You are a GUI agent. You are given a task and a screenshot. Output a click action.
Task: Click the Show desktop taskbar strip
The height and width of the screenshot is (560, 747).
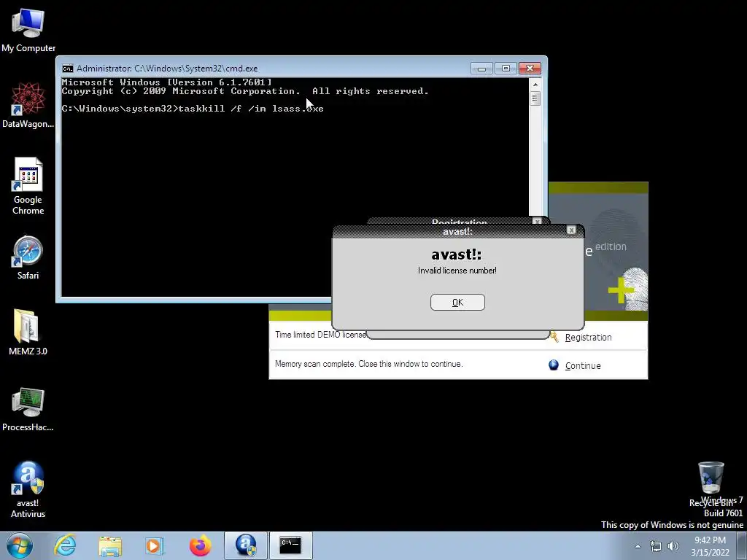[x=742, y=545]
